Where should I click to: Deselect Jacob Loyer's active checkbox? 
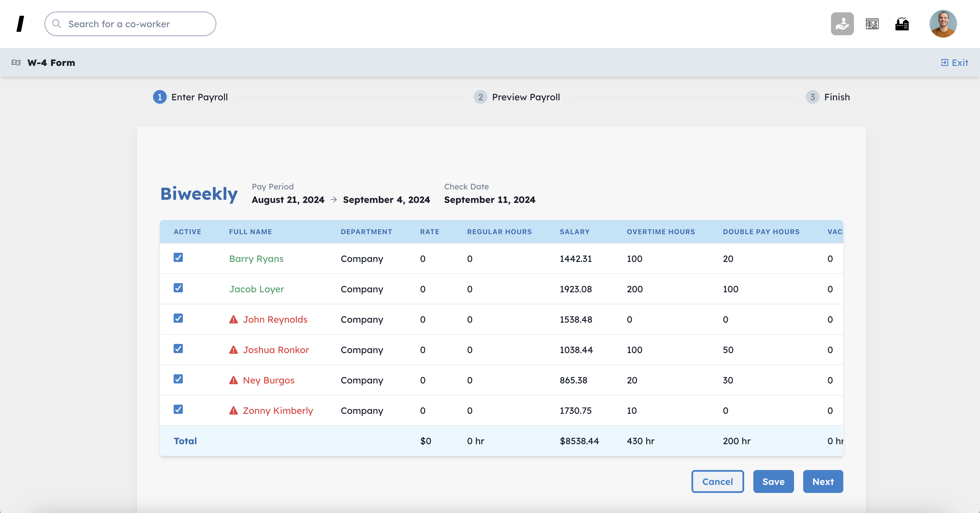pyautogui.click(x=178, y=288)
